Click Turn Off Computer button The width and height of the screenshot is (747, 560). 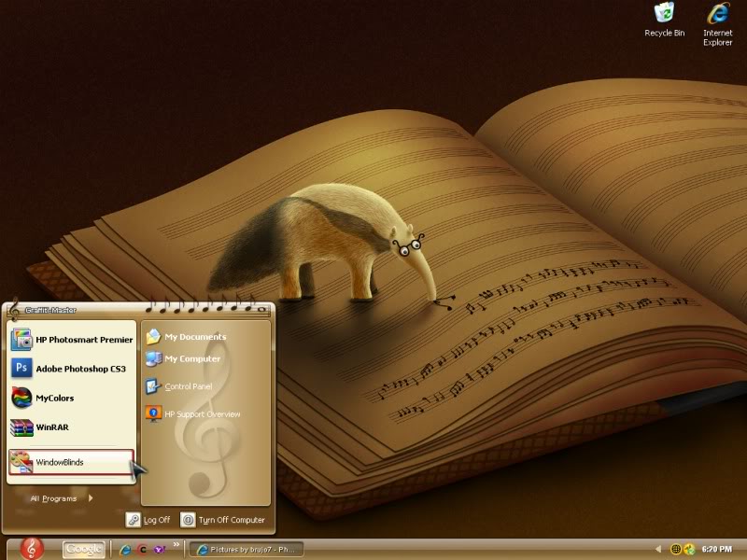click(x=223, y=520)
